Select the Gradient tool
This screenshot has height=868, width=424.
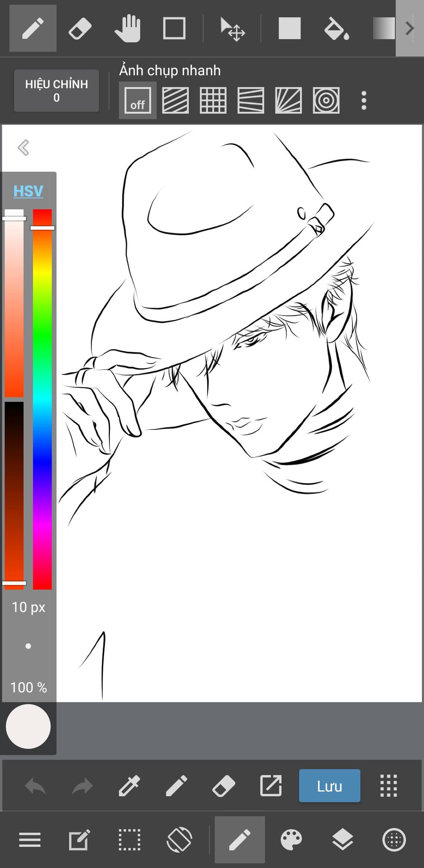(x=384, y=28)
